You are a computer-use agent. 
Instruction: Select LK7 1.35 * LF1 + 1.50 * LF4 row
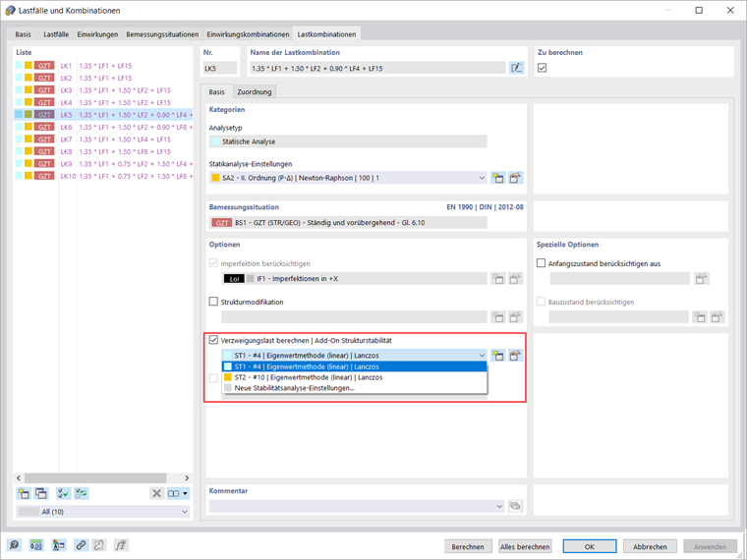[103, 140]
